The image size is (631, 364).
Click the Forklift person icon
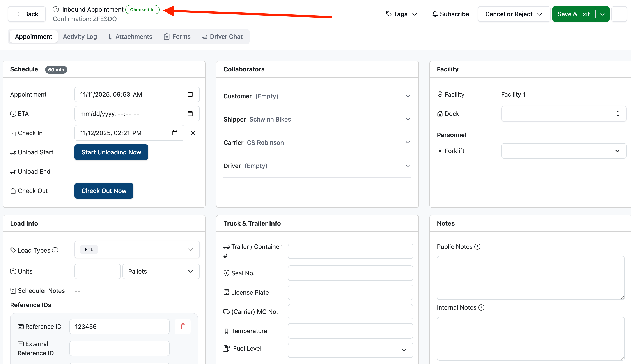click(440, 151)
